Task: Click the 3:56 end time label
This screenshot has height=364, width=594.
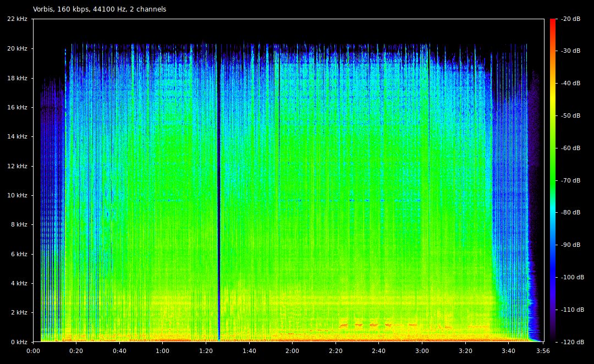Action: 543,351
